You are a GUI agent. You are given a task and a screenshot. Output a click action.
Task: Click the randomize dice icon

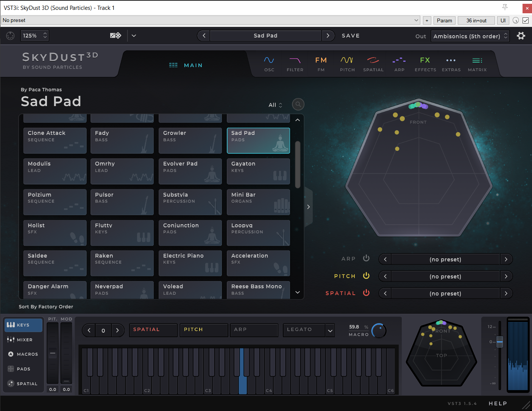point(115,35)
